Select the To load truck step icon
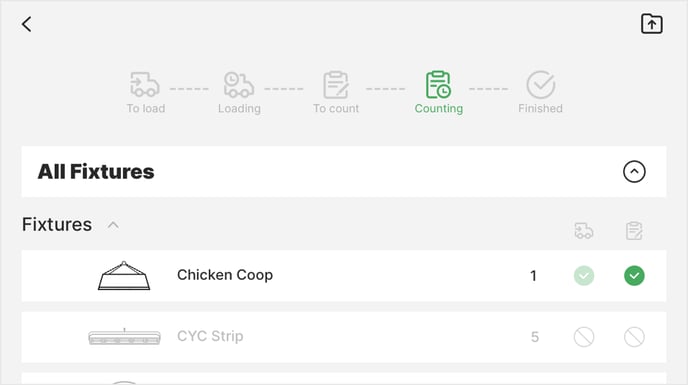The width and height of the screenshot is (688, 385). pyautogui.click(x=144, y=84)
